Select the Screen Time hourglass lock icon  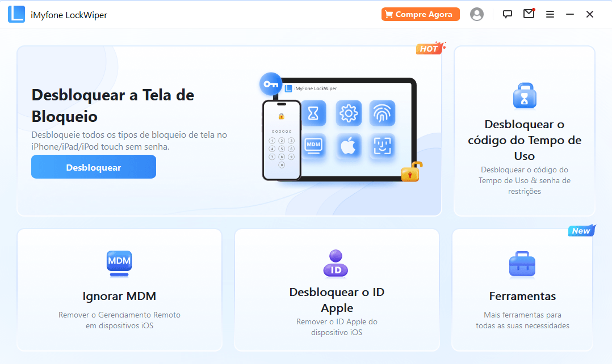point(524,95)
